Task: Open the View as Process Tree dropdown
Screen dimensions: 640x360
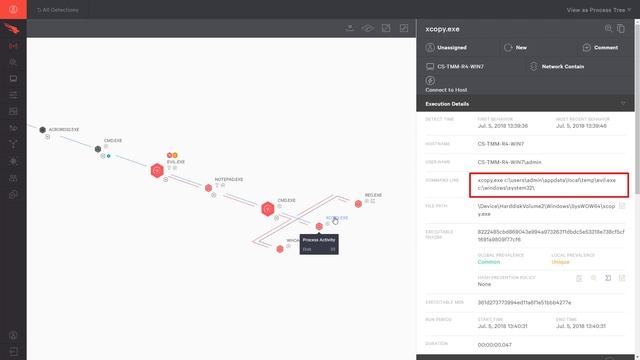Action: click(x=599, y=10)
